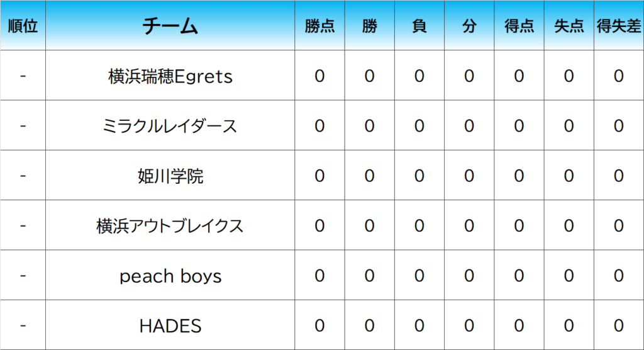Click team name 姫川学院
This screenshot has height=350, width=644.
point(170,176)
